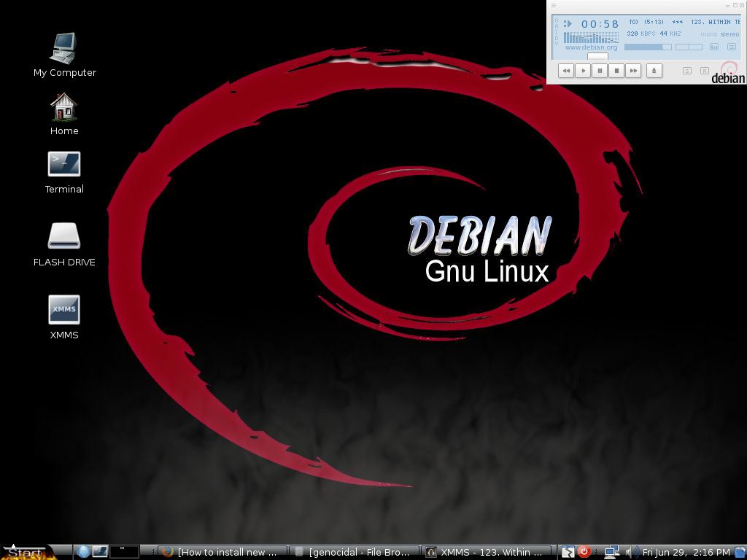This screenshot has height=560, width=747.
Task: Click the XMMS elapsed time display 00:58
Action: [600, 24]
